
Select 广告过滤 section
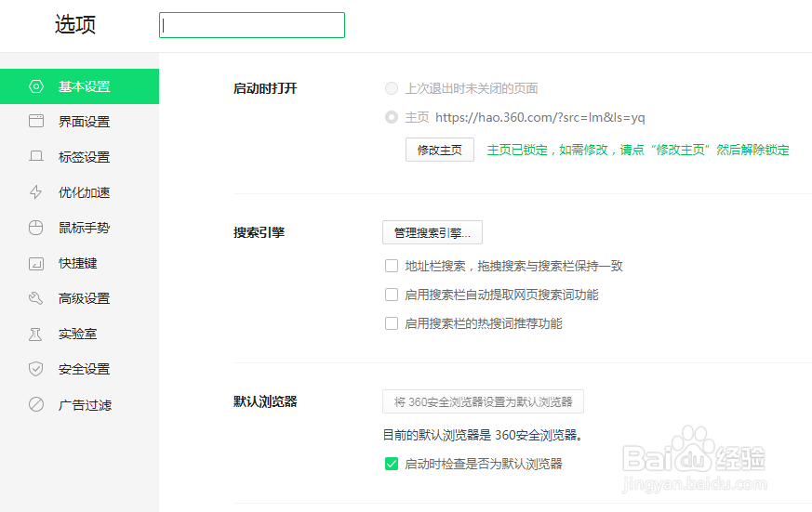[x=79, y=405]
